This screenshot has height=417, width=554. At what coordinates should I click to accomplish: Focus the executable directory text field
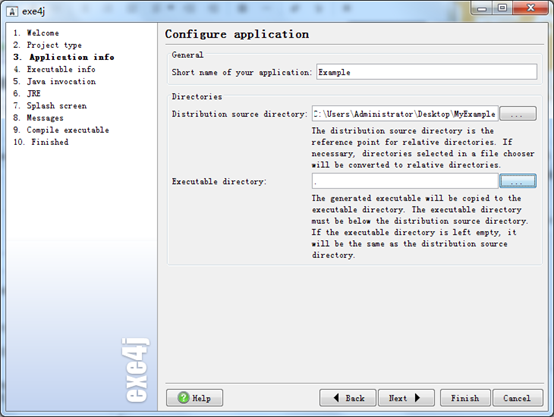[405, 181]
